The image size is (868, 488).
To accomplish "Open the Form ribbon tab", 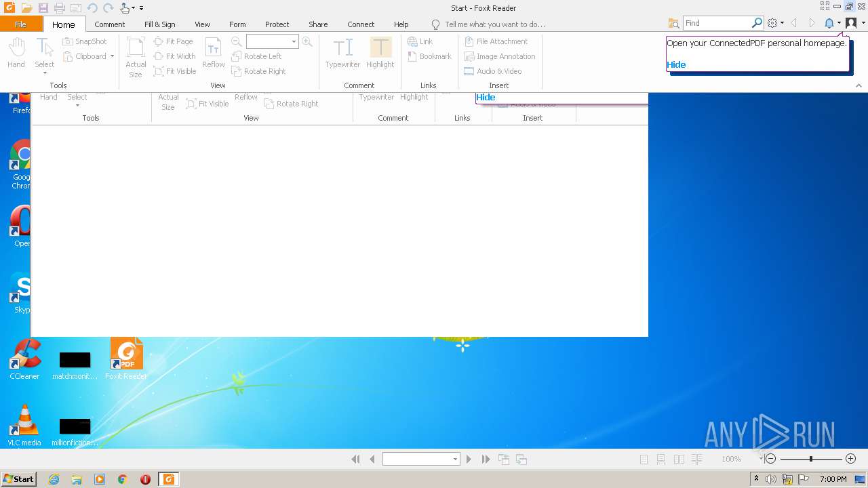I will 237,24.
